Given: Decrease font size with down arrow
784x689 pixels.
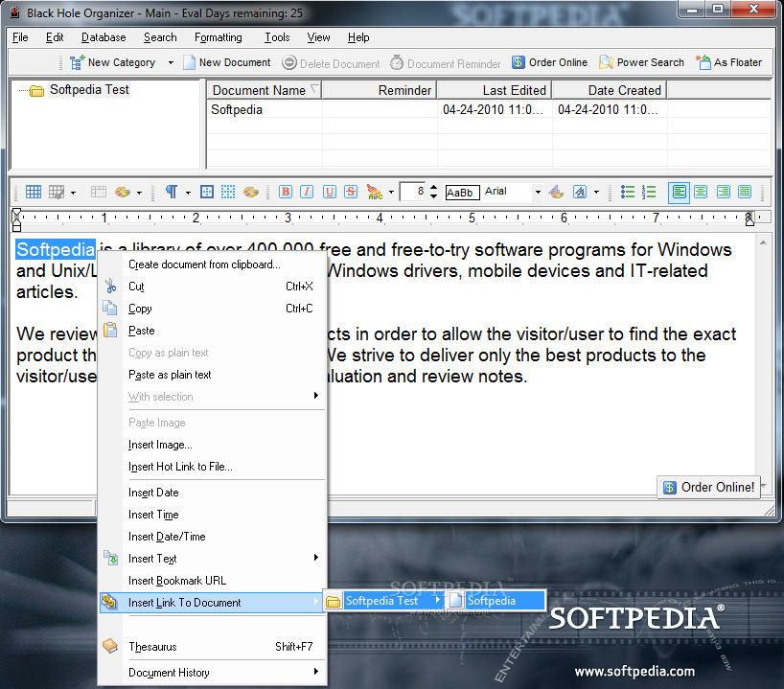Looking at the screenshot, I should pos(433,196).
